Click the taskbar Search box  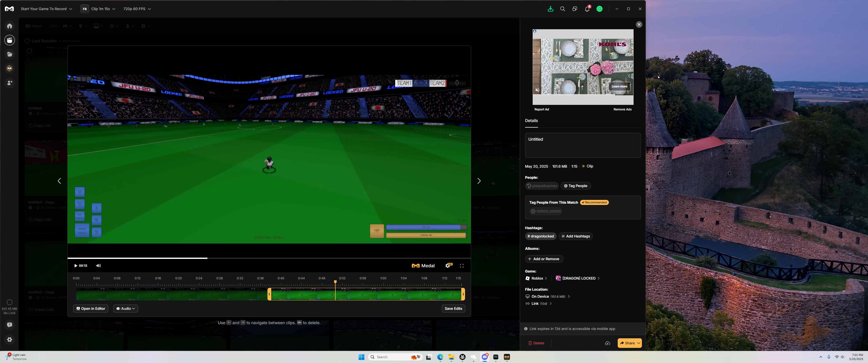click(x=395, y=357)
